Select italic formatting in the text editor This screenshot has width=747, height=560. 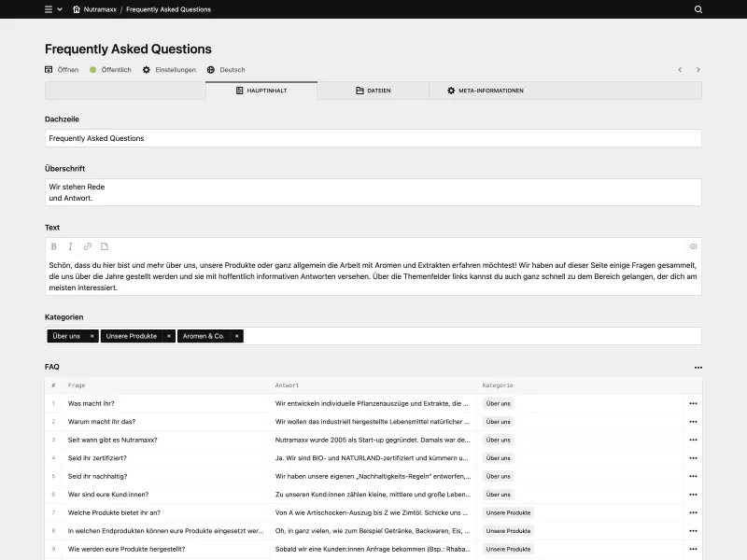tap(70, 246)
